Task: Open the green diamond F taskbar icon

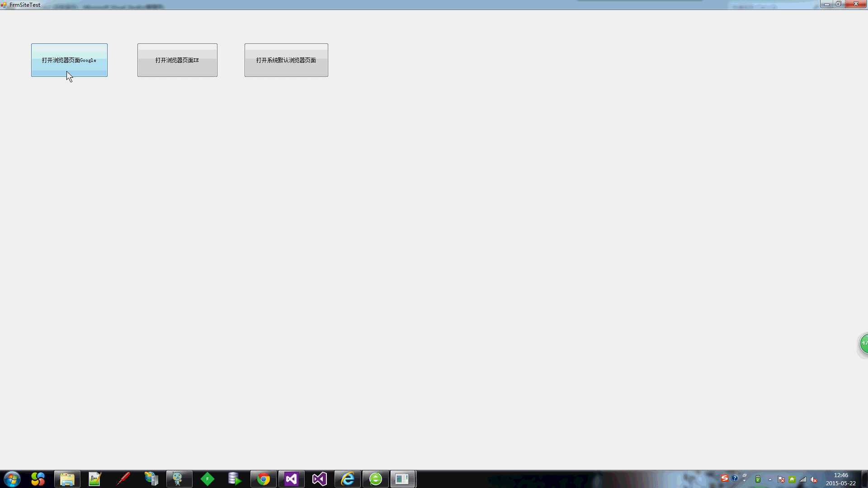Action: pos(208,479)
